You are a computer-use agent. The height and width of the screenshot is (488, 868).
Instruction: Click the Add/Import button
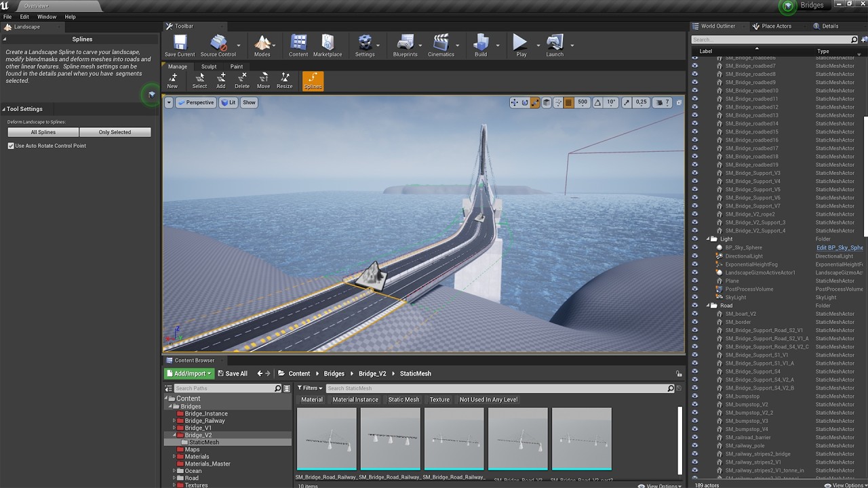(189, 373)
